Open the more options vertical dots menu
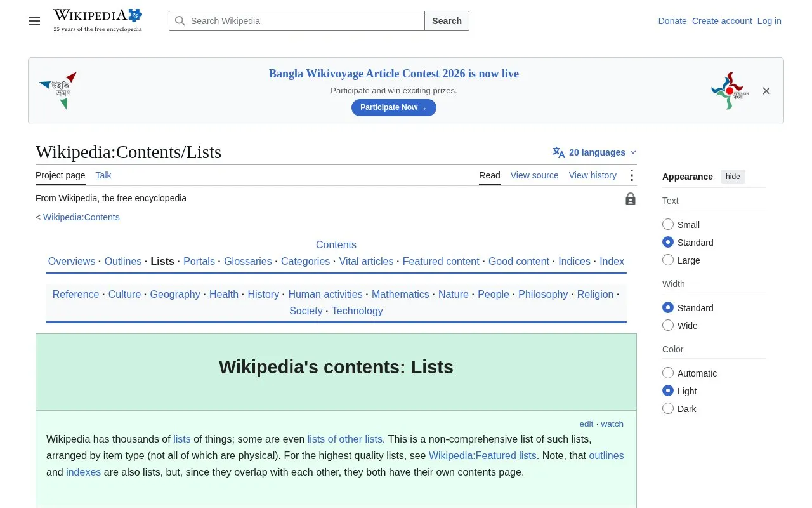 (631, 175)
